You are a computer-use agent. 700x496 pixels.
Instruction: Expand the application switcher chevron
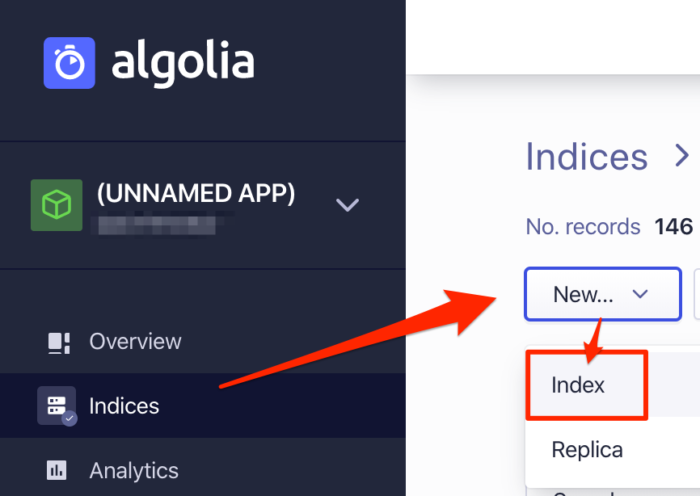coord(347,205)
